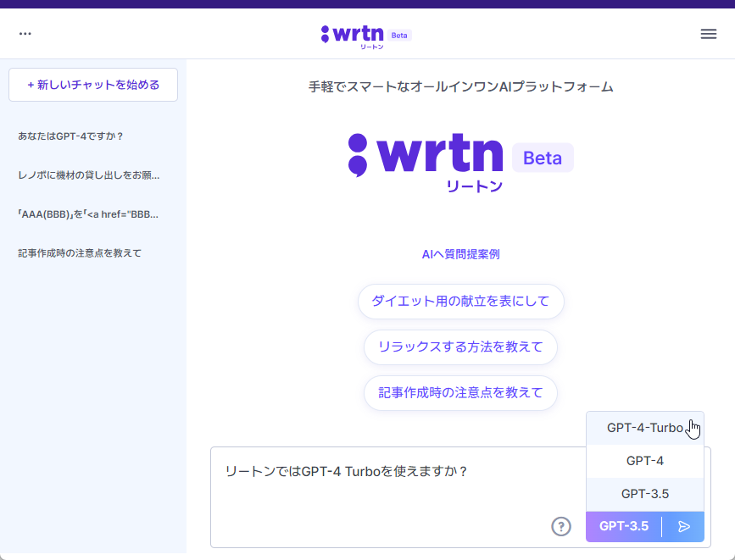Send the message with the arrow icon
735x560 pixels.
(x=684, y=527)
